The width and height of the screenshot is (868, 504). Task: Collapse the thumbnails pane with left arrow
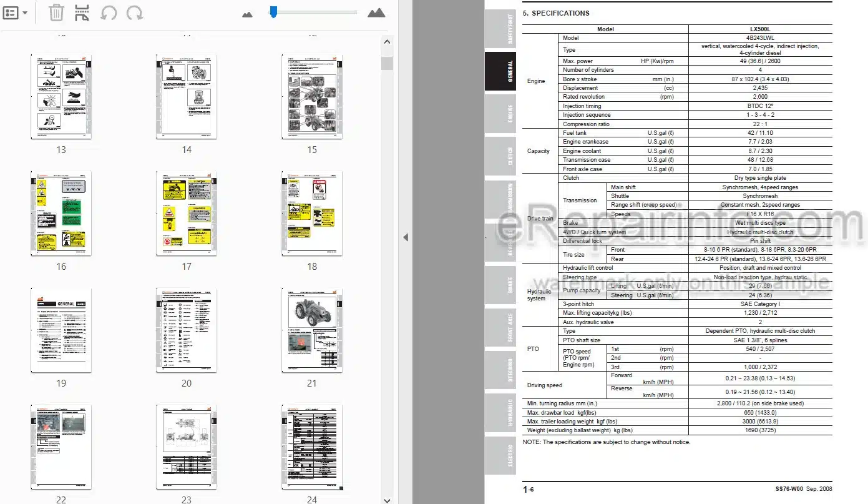(x=406, y=237)
